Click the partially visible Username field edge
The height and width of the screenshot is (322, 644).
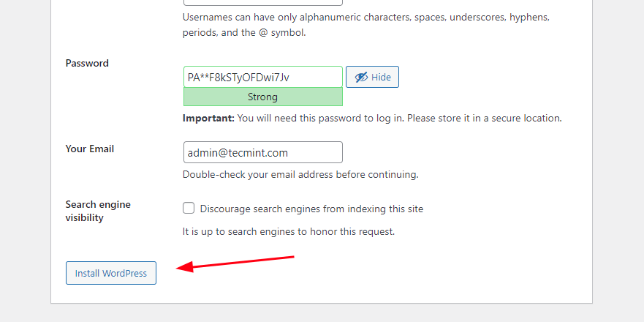(x=262, y=2)
